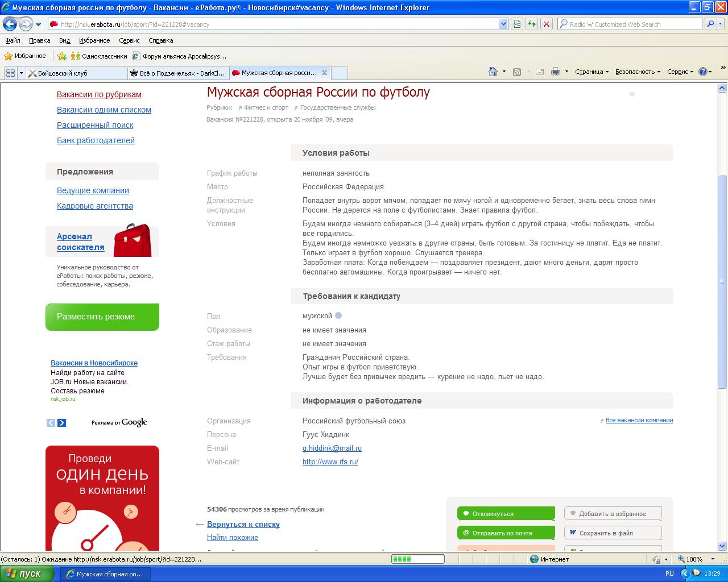This screenshot has height=582, width=728.
Task: Click next ad arrow icon
Action: (61, 422)
